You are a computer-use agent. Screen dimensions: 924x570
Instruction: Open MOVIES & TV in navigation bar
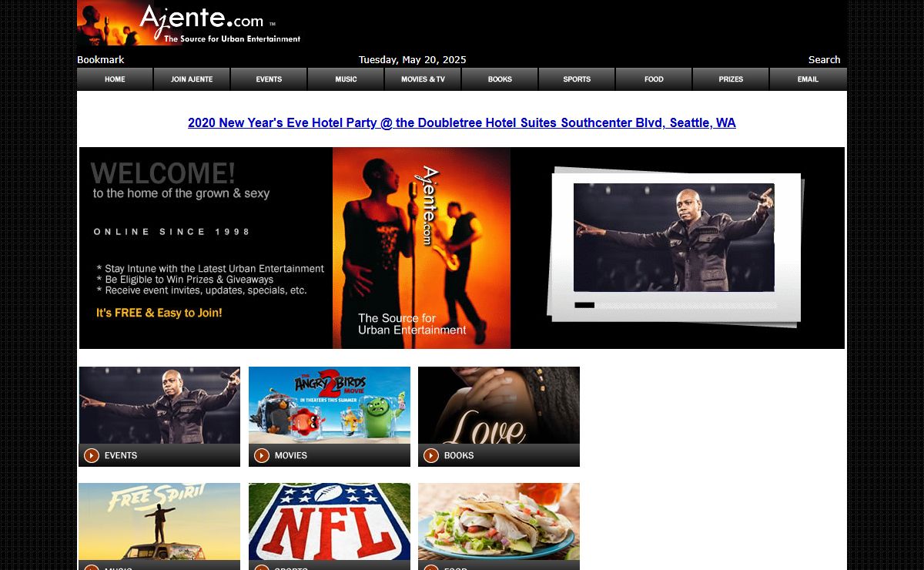423,79
